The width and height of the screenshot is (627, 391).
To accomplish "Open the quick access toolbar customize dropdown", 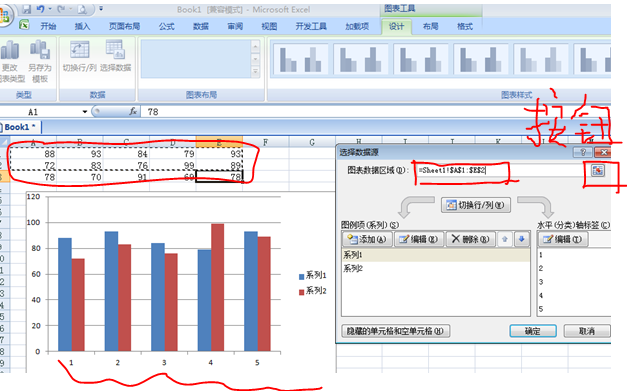I will [x=101, y=8].
